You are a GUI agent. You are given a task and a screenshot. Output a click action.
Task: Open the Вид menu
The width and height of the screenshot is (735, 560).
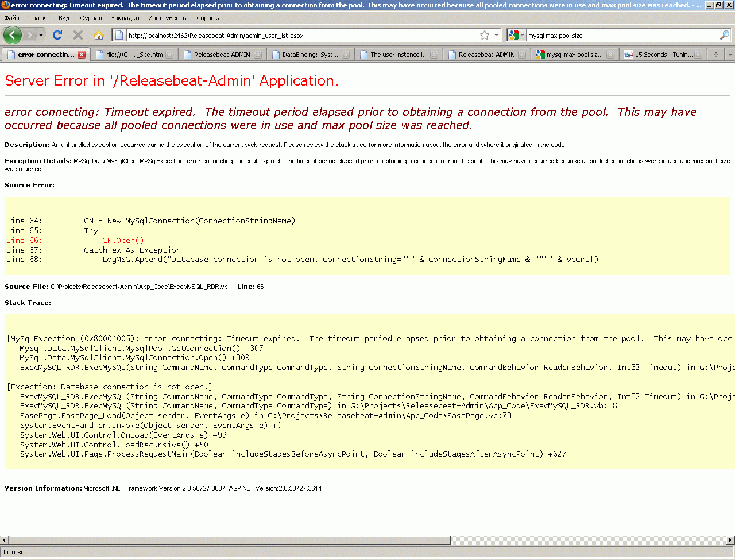click(64, 18)
